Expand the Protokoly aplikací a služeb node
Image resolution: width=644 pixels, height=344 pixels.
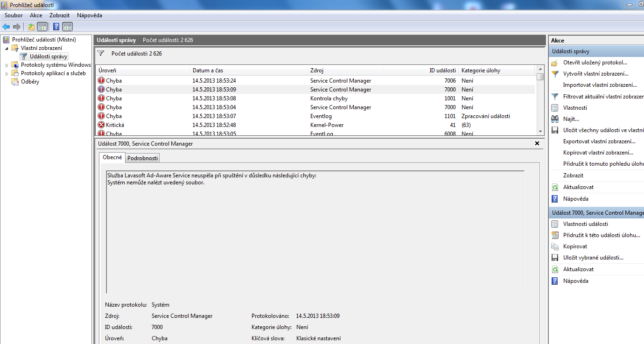point(7,73)
